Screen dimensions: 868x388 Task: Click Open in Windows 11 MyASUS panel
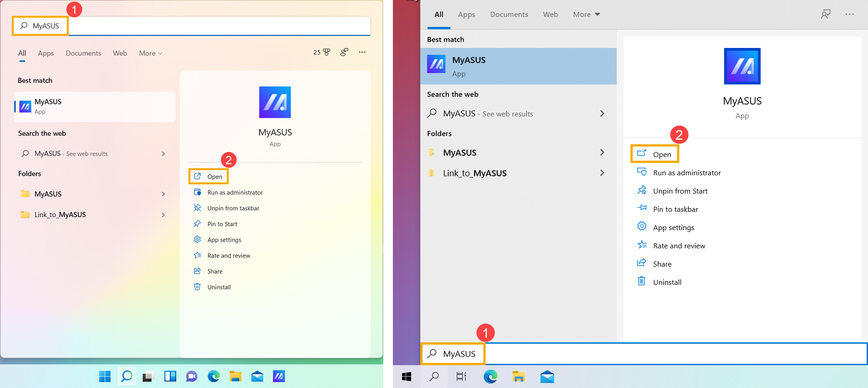coord(208,177)
